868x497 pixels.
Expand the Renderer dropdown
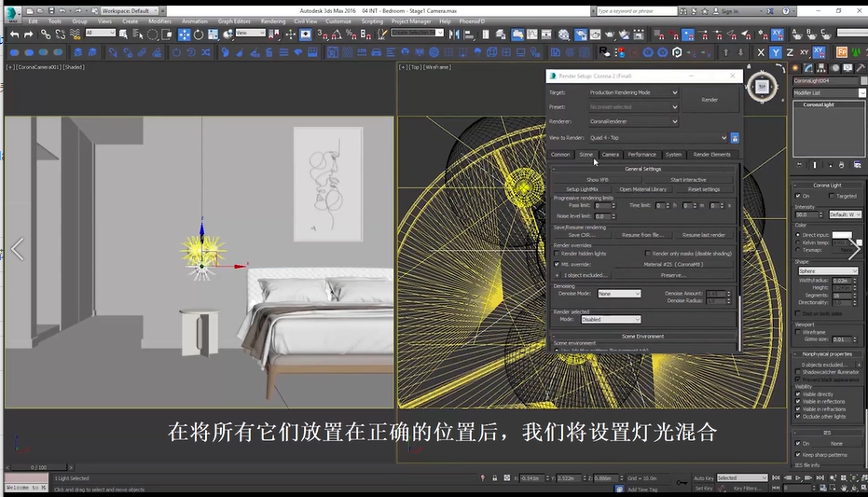(633, 121)
